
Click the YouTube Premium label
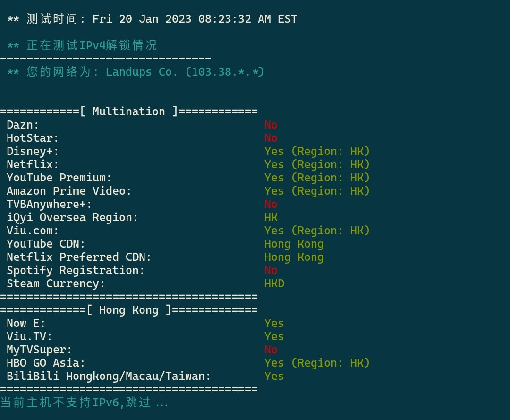click(x=59, y=178)
